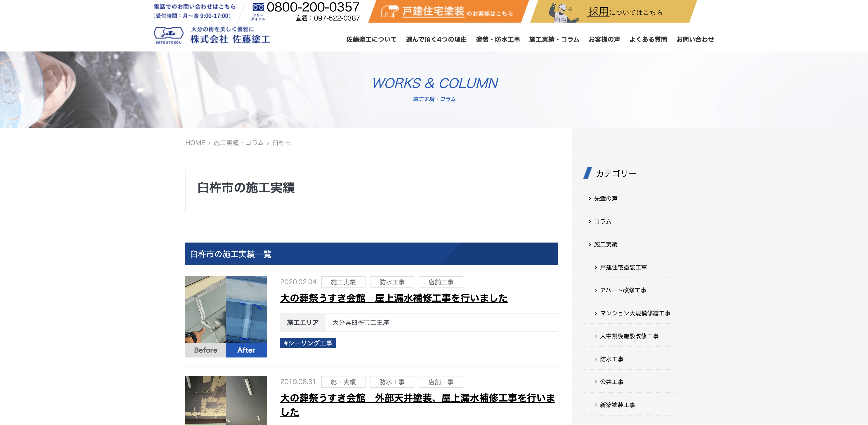
Task: Click the direct line 097-522-0387
Action: 327,18
